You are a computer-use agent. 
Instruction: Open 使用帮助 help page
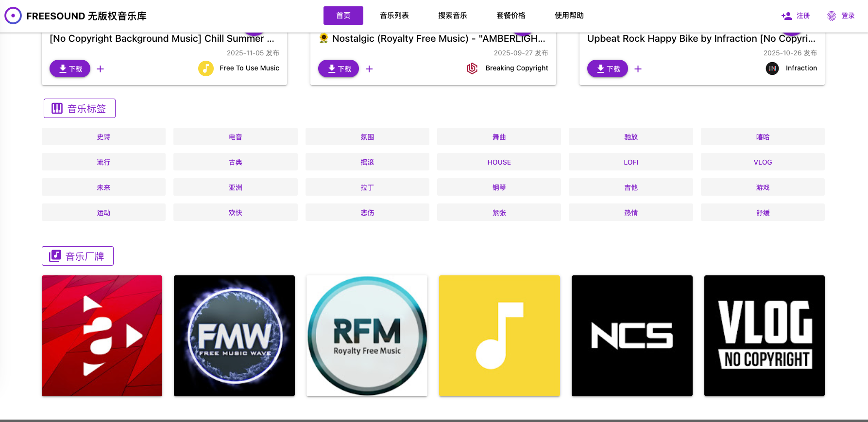pyautogui.click(x=569, y=16)
